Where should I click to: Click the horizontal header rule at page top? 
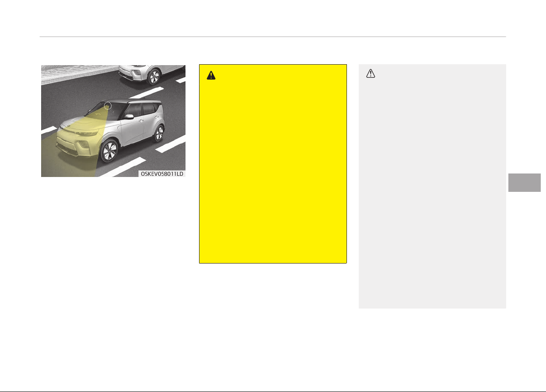point(273,37)
